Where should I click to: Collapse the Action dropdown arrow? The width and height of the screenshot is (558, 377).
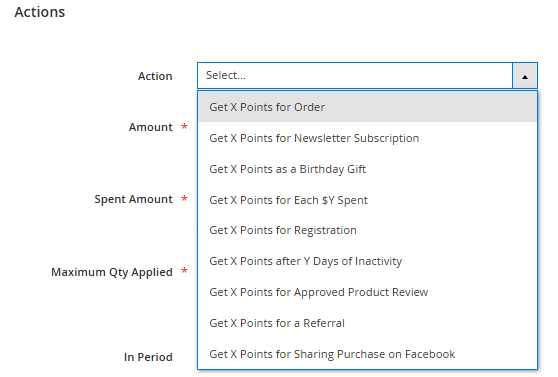(x=525, y=75)
